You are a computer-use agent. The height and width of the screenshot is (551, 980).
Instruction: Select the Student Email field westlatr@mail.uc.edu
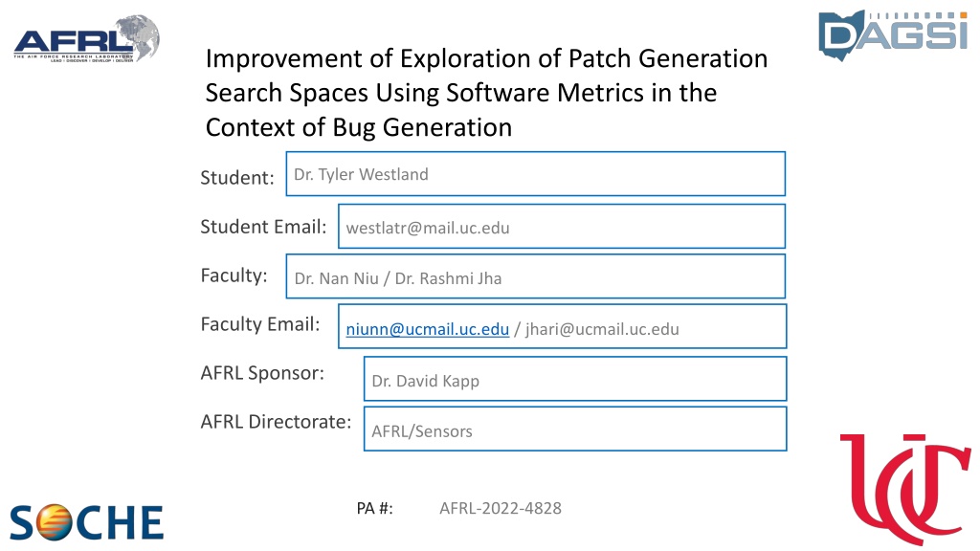pos(562,226)
